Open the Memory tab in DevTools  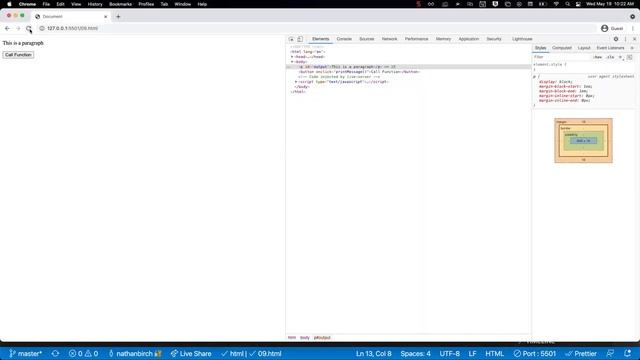pos(443,39)
